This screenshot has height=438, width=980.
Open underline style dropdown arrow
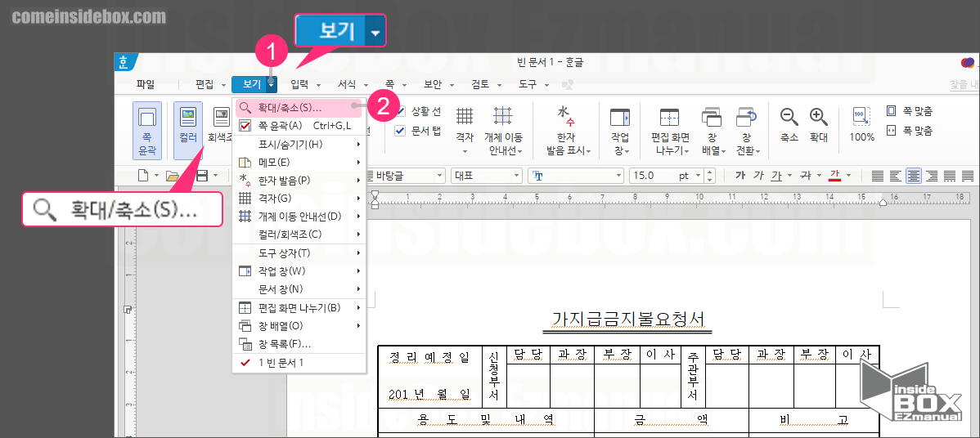tap(790, 176)
